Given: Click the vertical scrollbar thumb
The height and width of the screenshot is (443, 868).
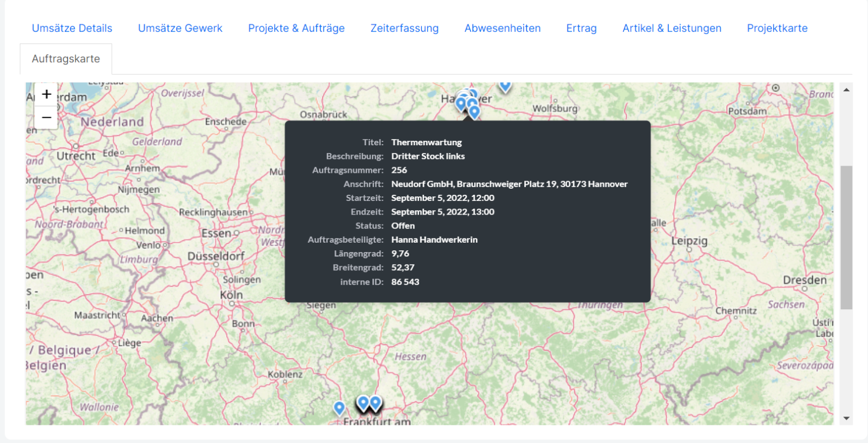Looking at the screenshot, I should coord(847,237).
